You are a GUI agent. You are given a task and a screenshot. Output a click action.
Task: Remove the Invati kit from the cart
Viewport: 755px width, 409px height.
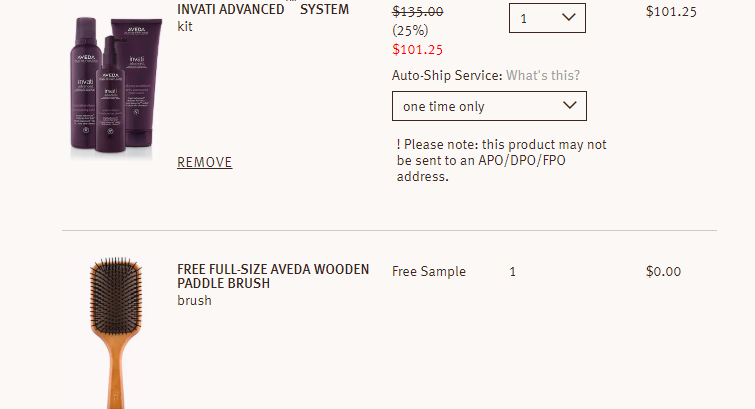204,162
